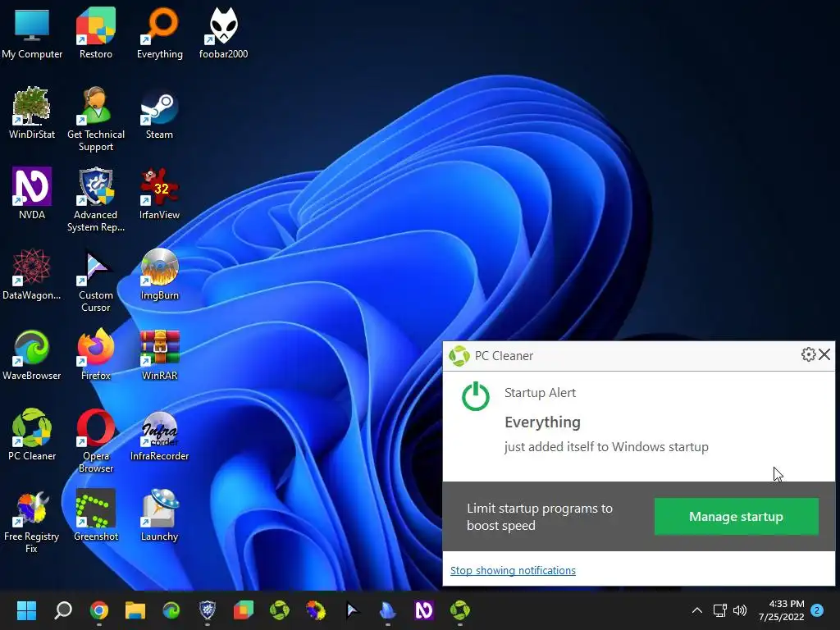840x630 pixels.
Task: Select the IrfanView desktop shortcut
Action: (x=160, y=194)
